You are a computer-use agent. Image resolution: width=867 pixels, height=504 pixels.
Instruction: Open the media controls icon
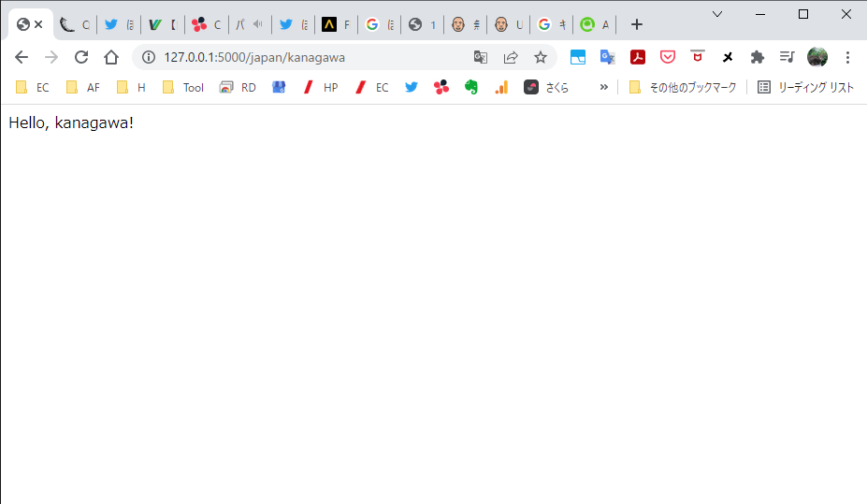pos(788,57)
